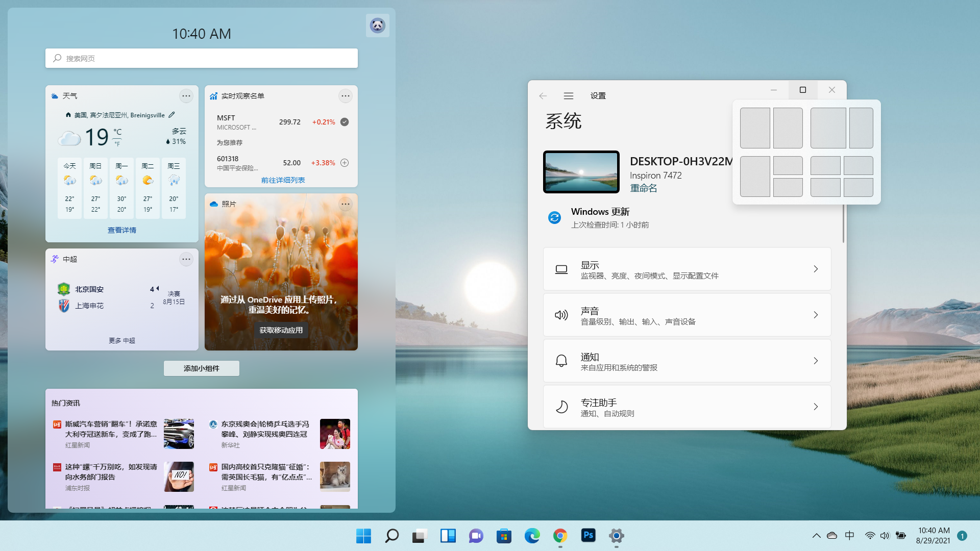The image size is (980, 551).
Task: Click the Windows Start button
Action: pos(363,536)
